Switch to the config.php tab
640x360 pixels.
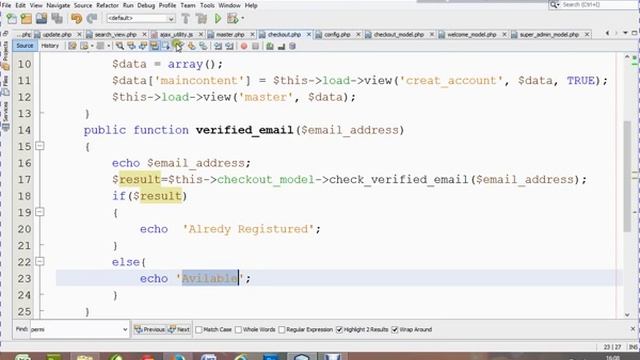click(337, 35)
